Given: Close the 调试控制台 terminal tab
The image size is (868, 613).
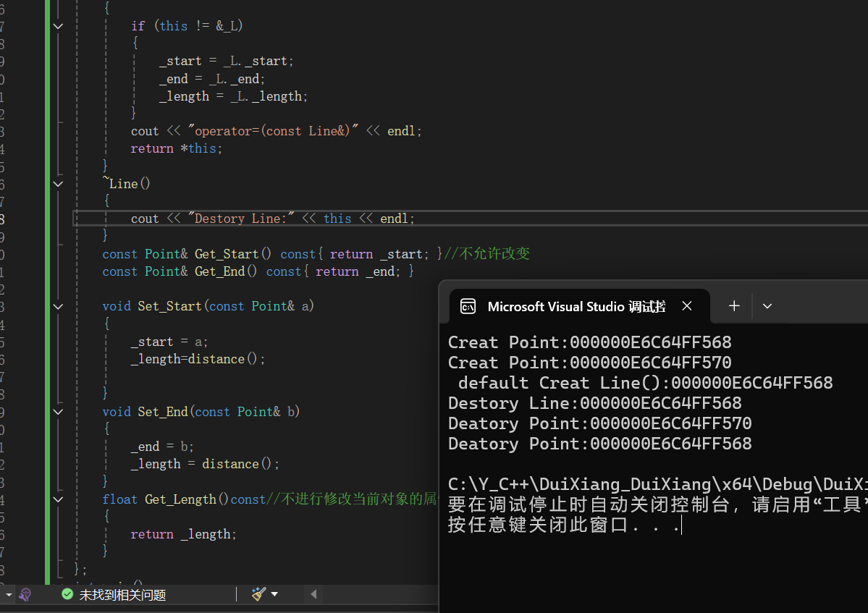Looking at the screenshot, I should pyautogui.click(x=686, y=306).
